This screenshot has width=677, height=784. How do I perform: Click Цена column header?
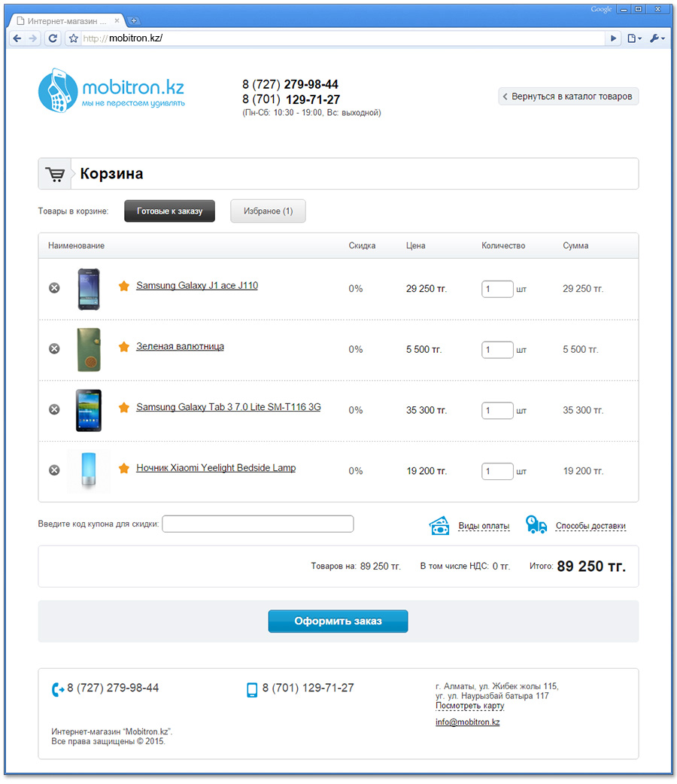415,245
